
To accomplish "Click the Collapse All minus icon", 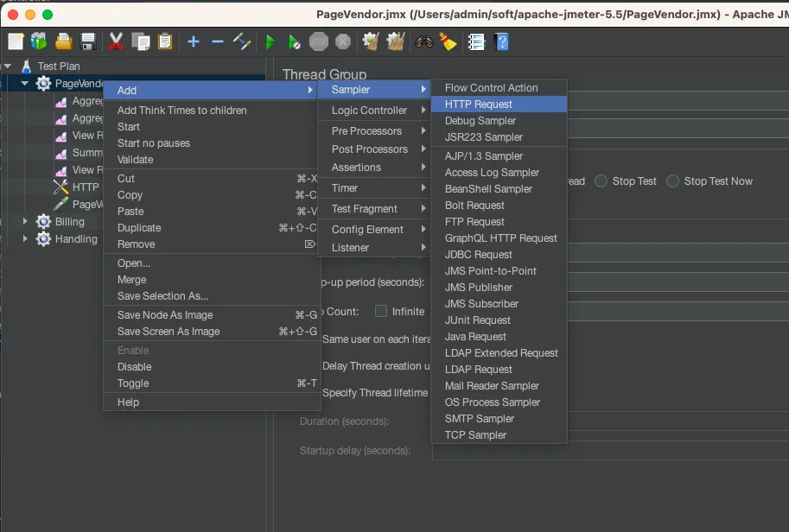I will point(218,41).
